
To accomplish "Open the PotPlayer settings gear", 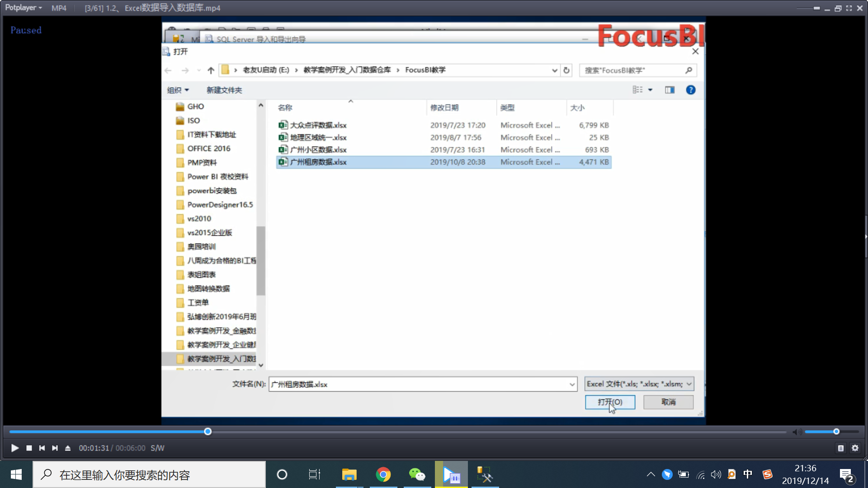I will [855, 448].
